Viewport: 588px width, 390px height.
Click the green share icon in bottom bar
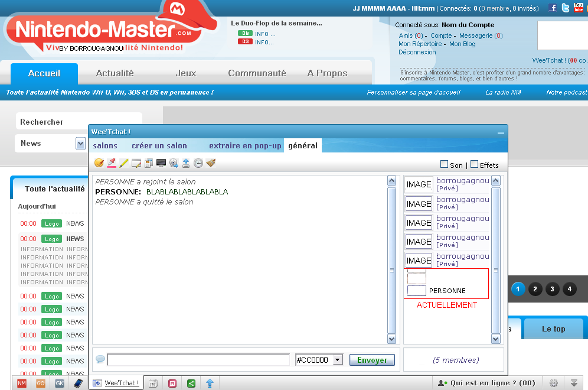point(191,383)
